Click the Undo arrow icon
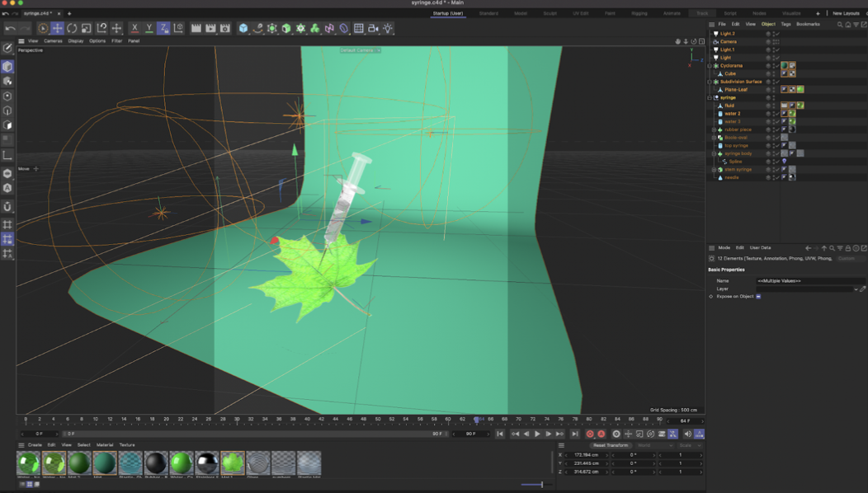The height and width of the screenshot is (493, 868). tap(9, 28)
